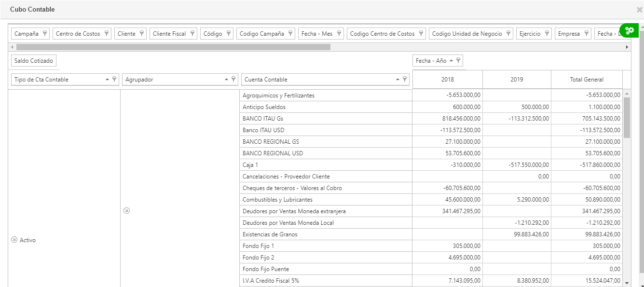This screenshot has height=287, width=644.
Task: Click the Saldo Cotizado data field
Action: [x=34, y=61]
